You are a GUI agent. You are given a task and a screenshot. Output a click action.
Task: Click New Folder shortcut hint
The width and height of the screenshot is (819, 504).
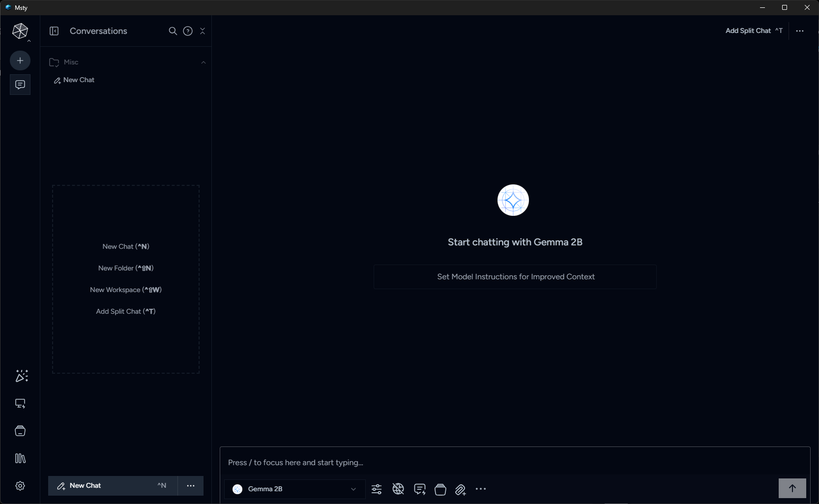(126, 268)
